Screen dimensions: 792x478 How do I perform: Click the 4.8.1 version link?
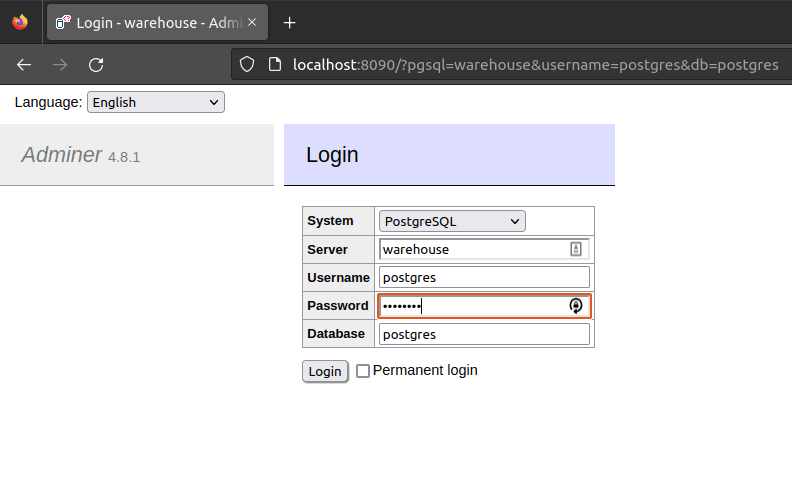point(124,157)
